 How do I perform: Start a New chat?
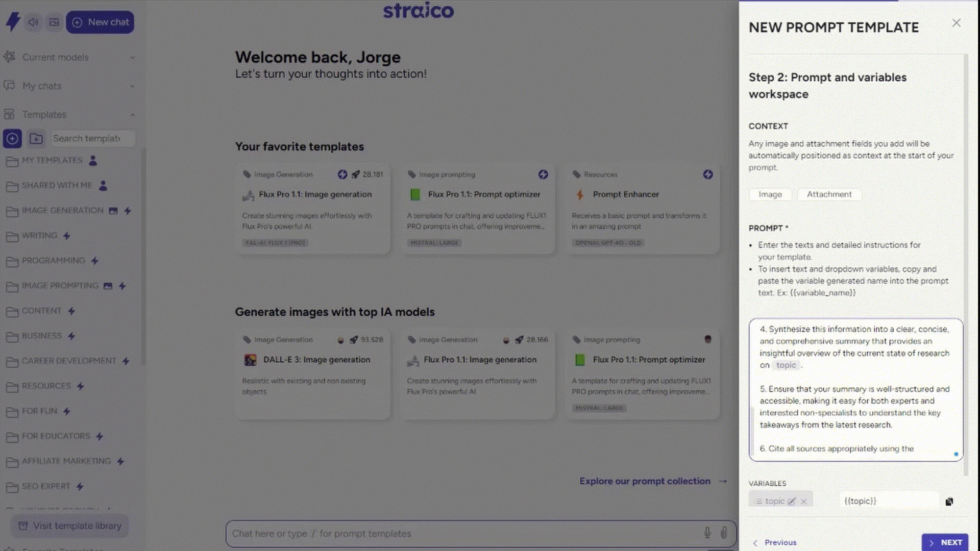(100, 22)
